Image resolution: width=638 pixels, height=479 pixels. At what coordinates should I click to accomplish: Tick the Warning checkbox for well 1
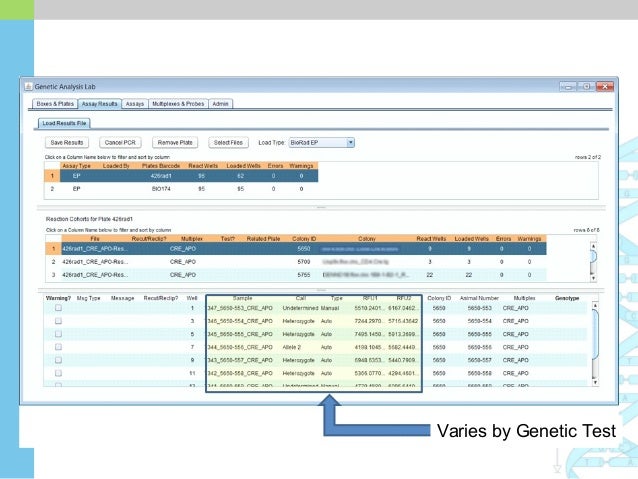coord(58,308)
